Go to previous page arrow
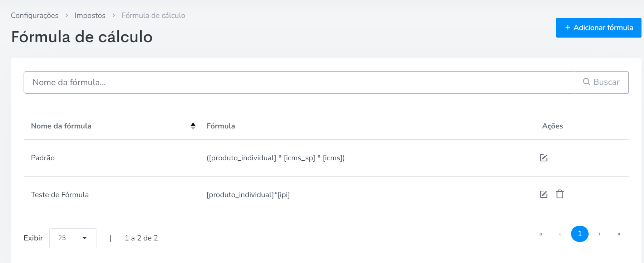 [560, 234]
